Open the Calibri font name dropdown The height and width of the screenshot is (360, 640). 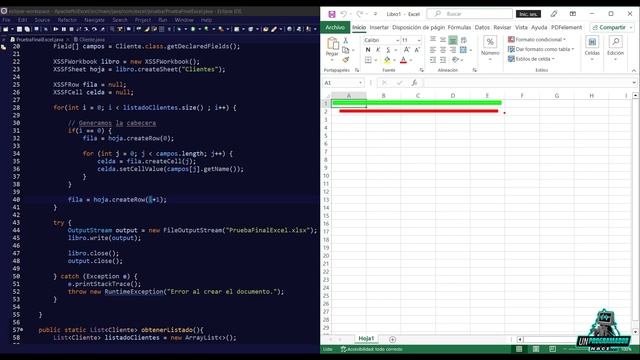(397, 40)
